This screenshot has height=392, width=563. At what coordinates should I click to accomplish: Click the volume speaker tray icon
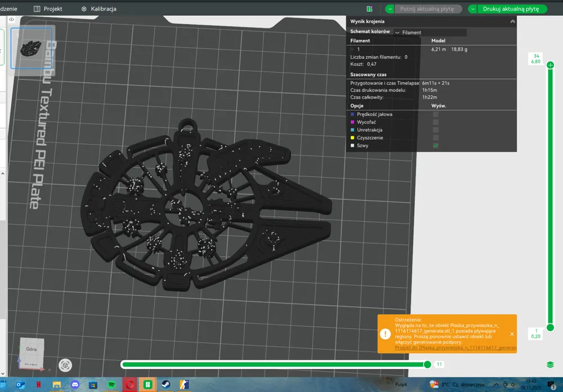[513, 385]
